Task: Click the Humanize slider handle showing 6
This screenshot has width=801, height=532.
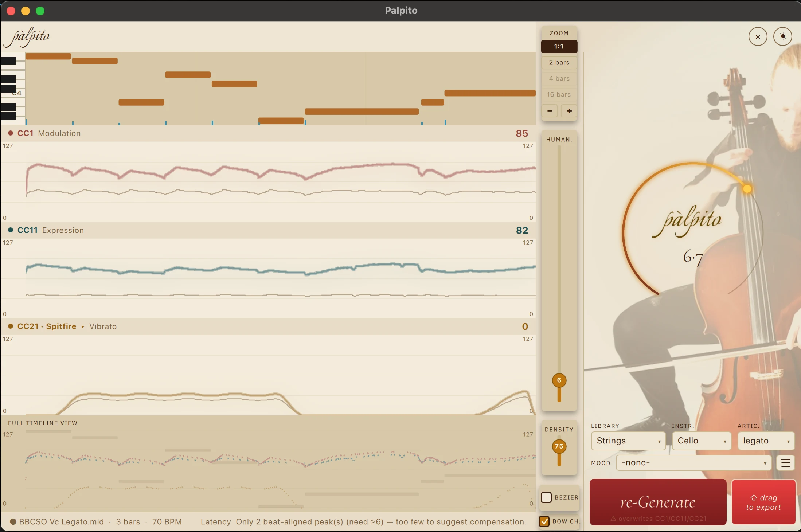Action: pyautogui.click(x=559, y=380)
